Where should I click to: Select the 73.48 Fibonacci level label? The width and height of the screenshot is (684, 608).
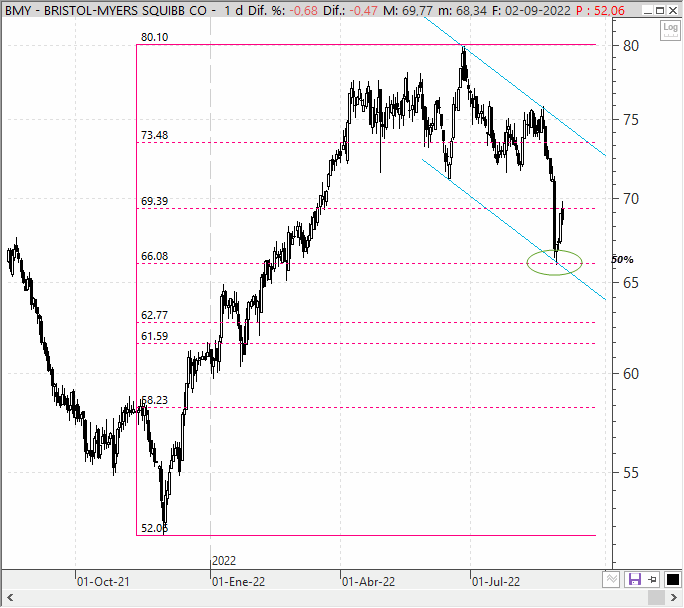coord(154,135)
